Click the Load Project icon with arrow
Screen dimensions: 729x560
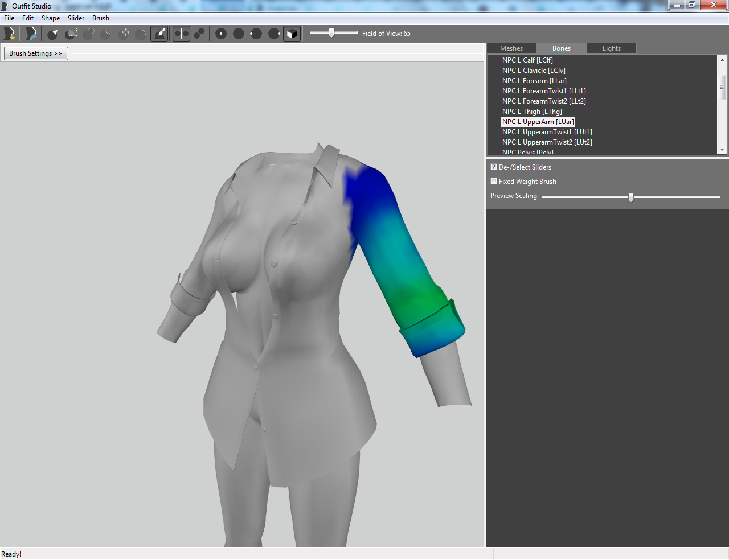tap(31, 34)
